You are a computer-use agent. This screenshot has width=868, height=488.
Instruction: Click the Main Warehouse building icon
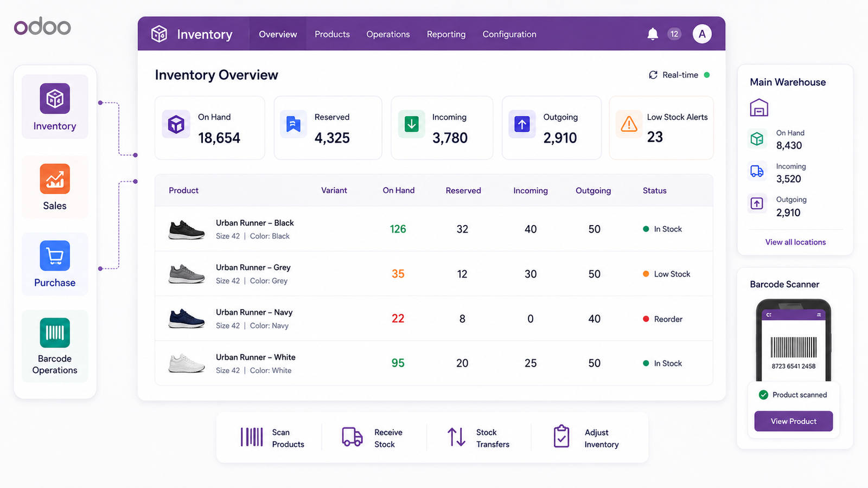[759, 107]
